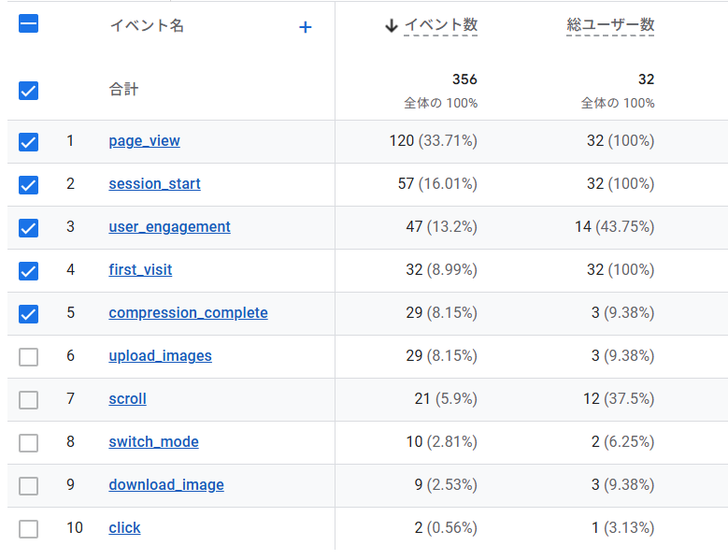Toggle the select-all checkbox in header

click(28, 23)
